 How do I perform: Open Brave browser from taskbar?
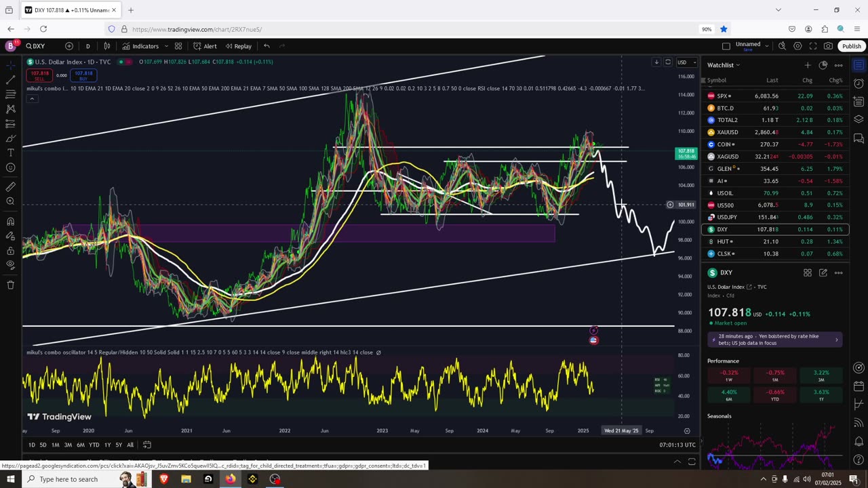(x=163, y=479)
